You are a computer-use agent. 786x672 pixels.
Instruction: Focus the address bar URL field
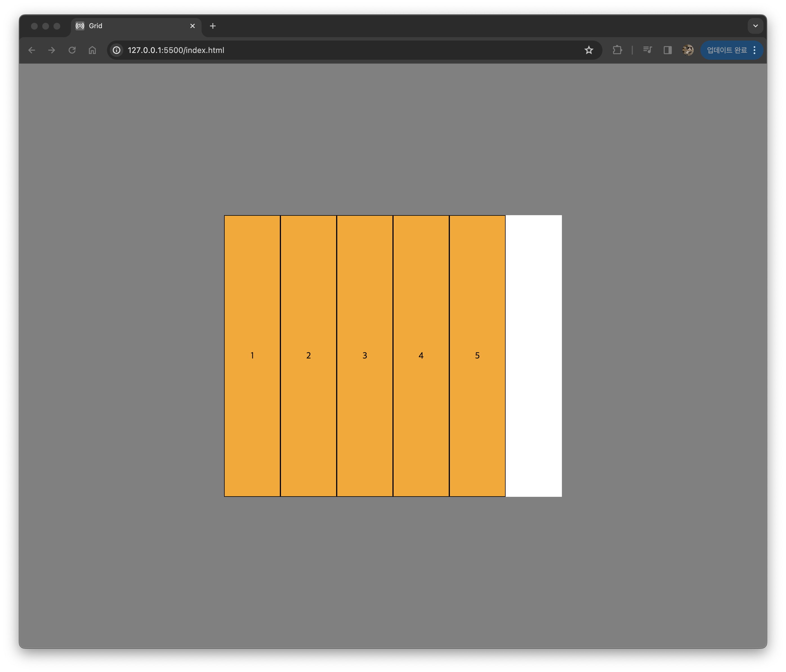(x=341, y=50)
